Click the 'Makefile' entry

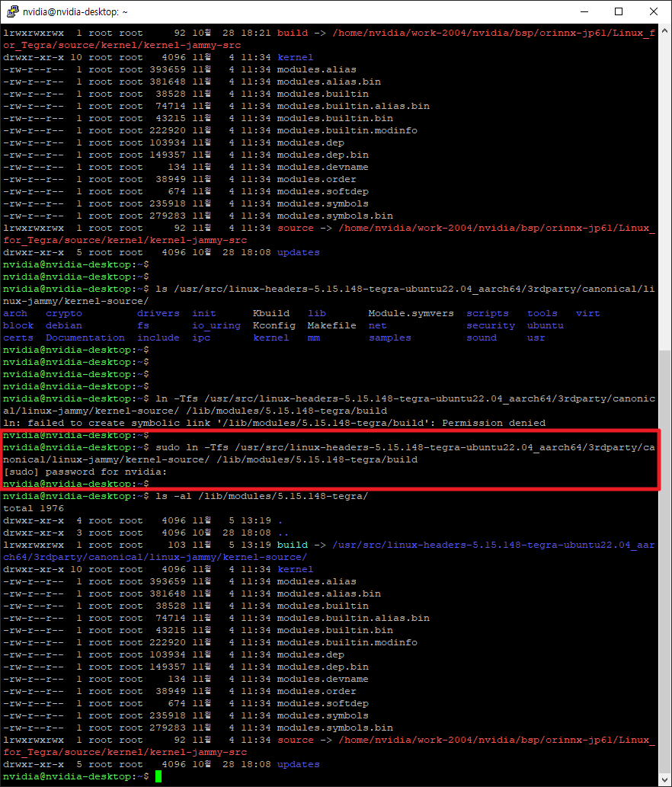pyautogui.click(x=331, y=325)
